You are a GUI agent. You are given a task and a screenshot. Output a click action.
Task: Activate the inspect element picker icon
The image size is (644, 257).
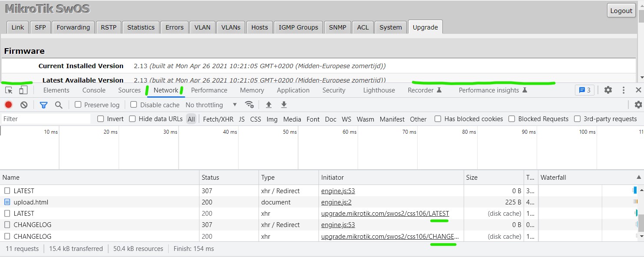(x=9, y=90)
